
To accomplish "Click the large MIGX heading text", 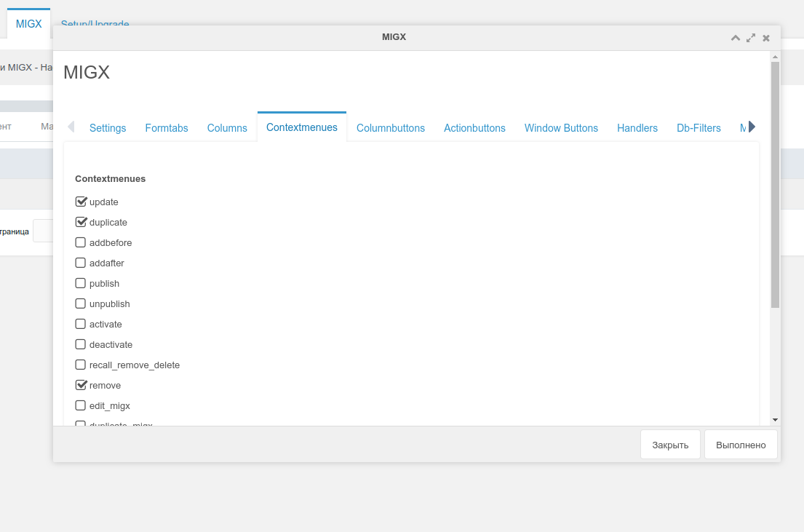I will (87, 72).
